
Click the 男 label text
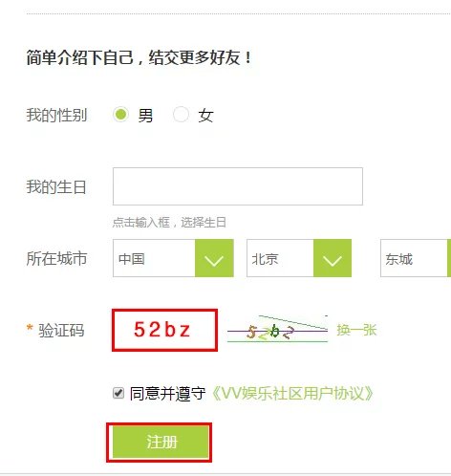(x=145, y=116)
